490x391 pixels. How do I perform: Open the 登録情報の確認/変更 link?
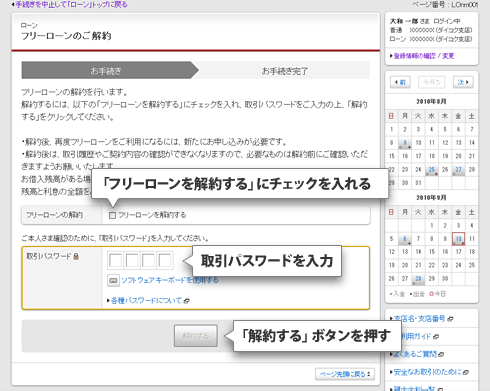pyautogui.click(x=424, y=56)
